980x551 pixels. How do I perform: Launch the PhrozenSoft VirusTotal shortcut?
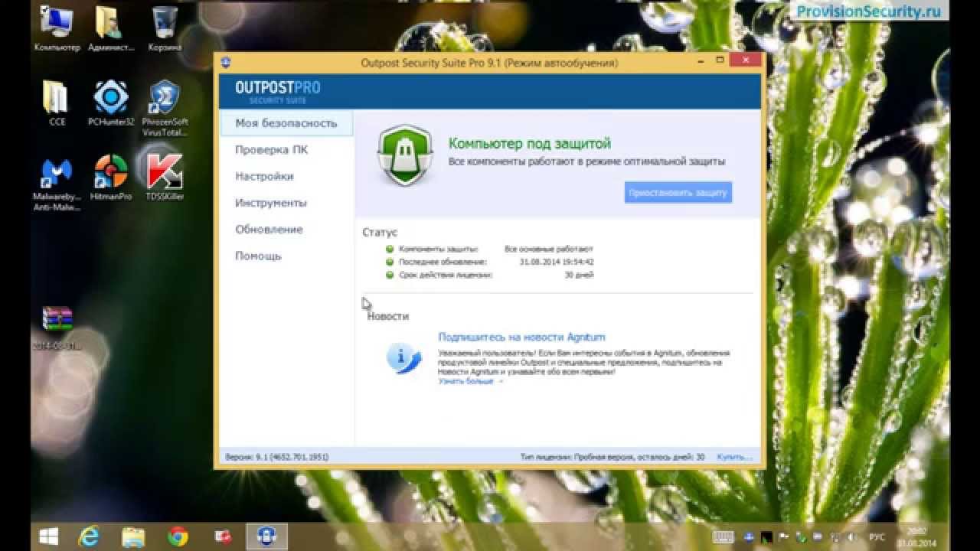pyautogui.click(x=165, y=109)
